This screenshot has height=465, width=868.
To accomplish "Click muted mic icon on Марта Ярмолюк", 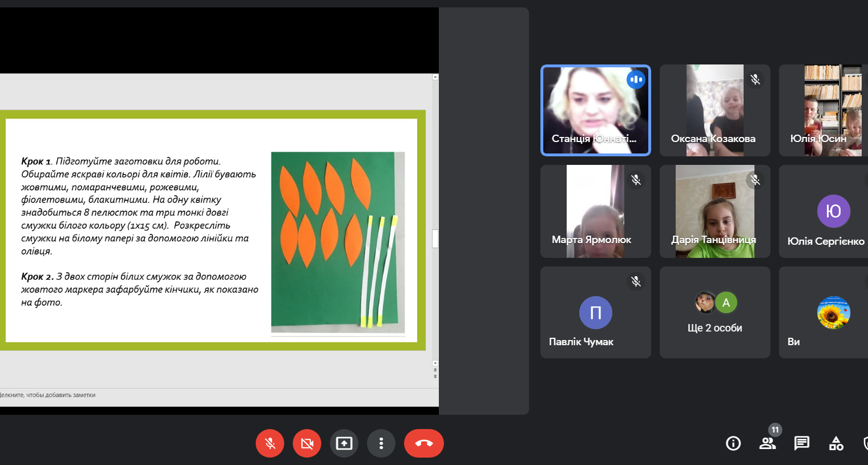I will coord(636,180).
